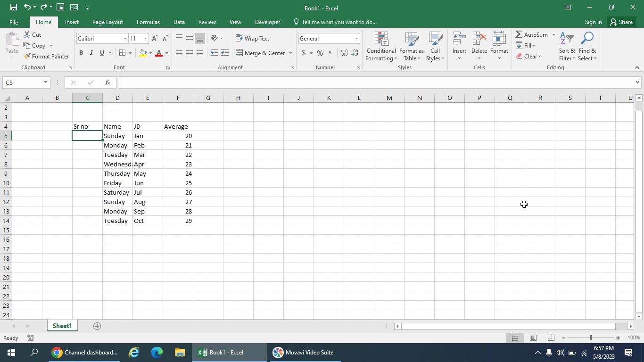Click the Insert Function fx icon
Image resolution: width=644 pixels, height=362 pixels.
pyautogui.click(x=107, y=82)
